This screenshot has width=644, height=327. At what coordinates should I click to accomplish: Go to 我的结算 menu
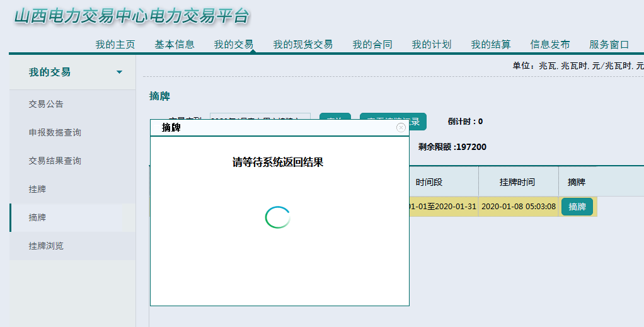coord(491,45)
